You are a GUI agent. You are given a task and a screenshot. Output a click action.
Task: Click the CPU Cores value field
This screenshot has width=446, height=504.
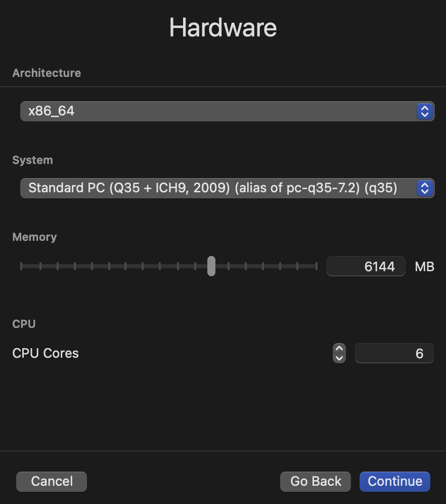[394, 353]
